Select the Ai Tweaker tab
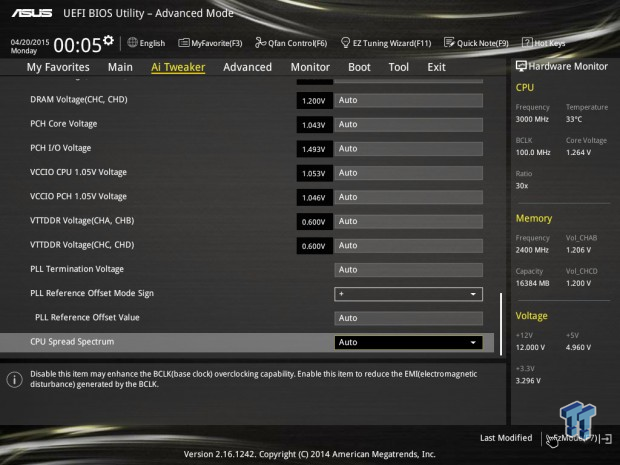This screenshot has height=465, width=620. coord(178,67)
